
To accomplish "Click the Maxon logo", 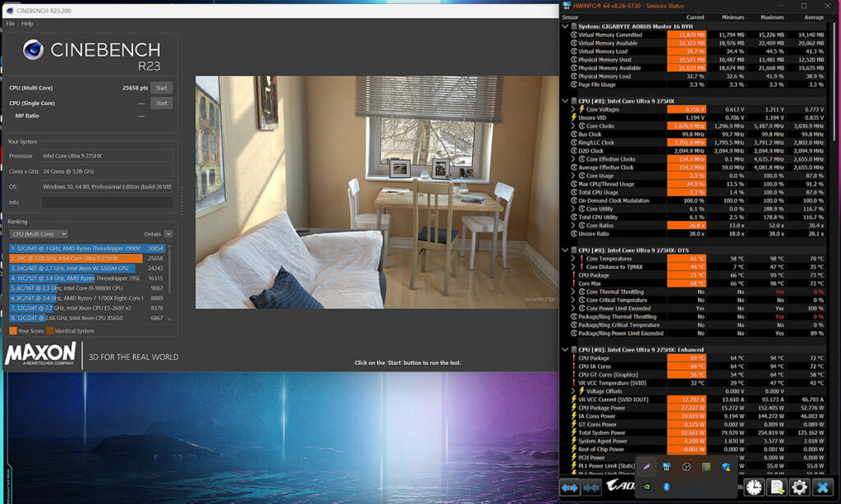I will (x=41, y=355).
